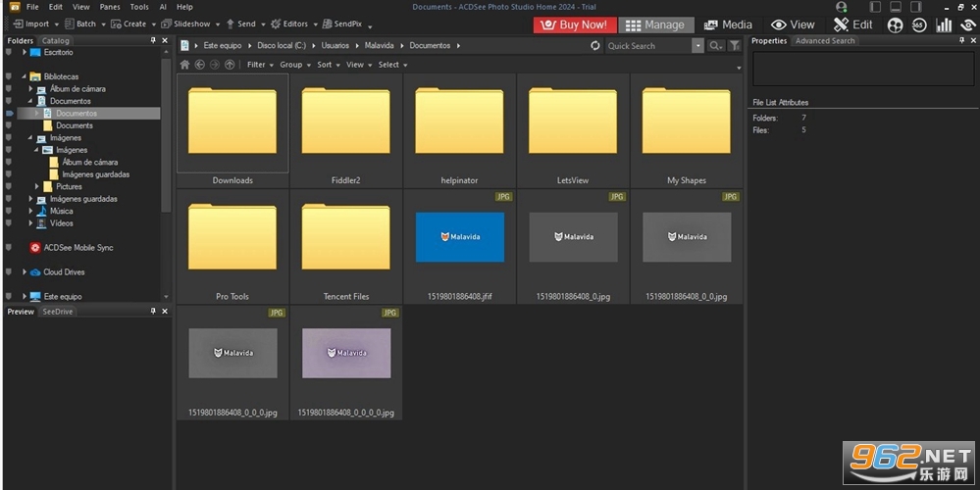Screen dimensions: 980x490
Task: Open the People mode icon
Action: [896, 24]
